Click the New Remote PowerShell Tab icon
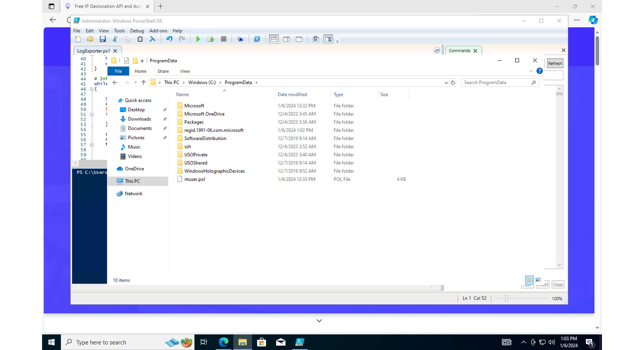This screenshot has width=644, height=350. pyautogui.click(x=240, y=39)
